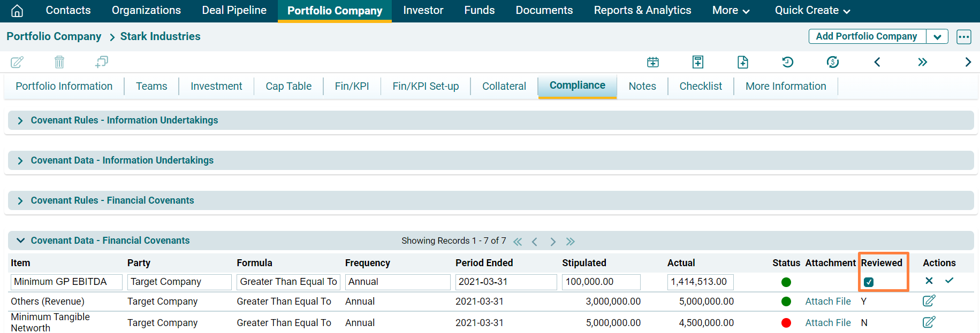
Task: Click the Home icon in navigation bar
Action: coord(17,11)
